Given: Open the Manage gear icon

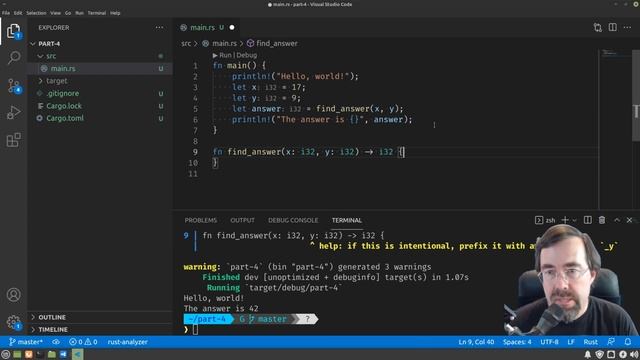Looking at the screenshot, I should coord(13,322).
